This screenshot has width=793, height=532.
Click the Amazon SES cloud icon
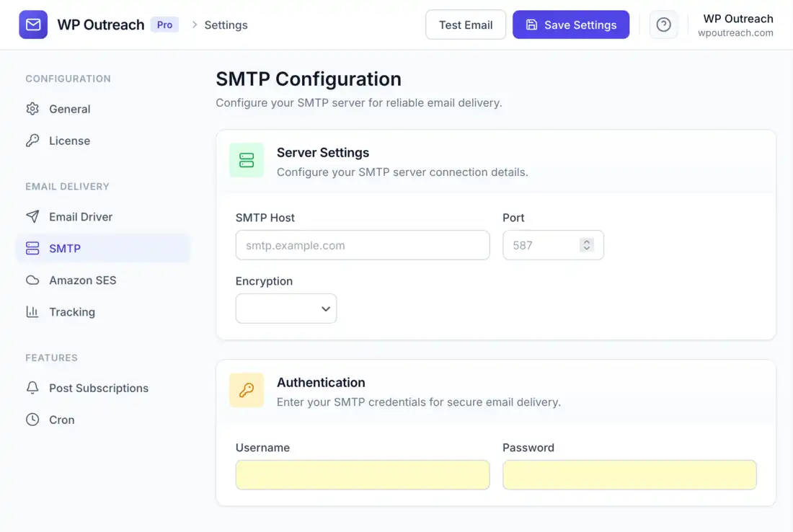click(x=32, y=280)
